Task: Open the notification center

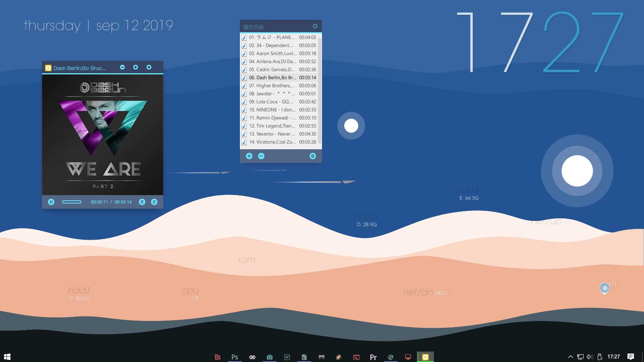Action: click(631, 357)
